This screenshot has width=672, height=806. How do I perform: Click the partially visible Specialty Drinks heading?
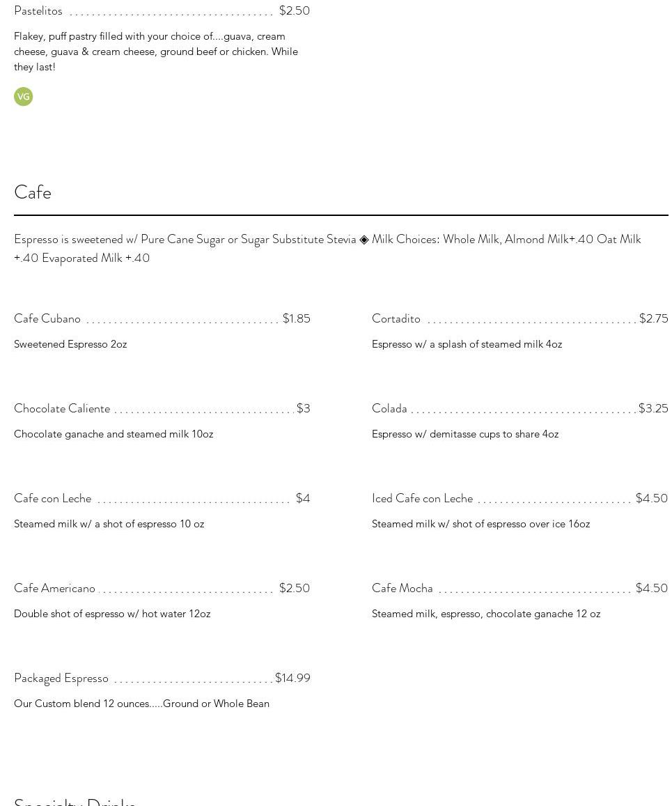pos(75,801)
